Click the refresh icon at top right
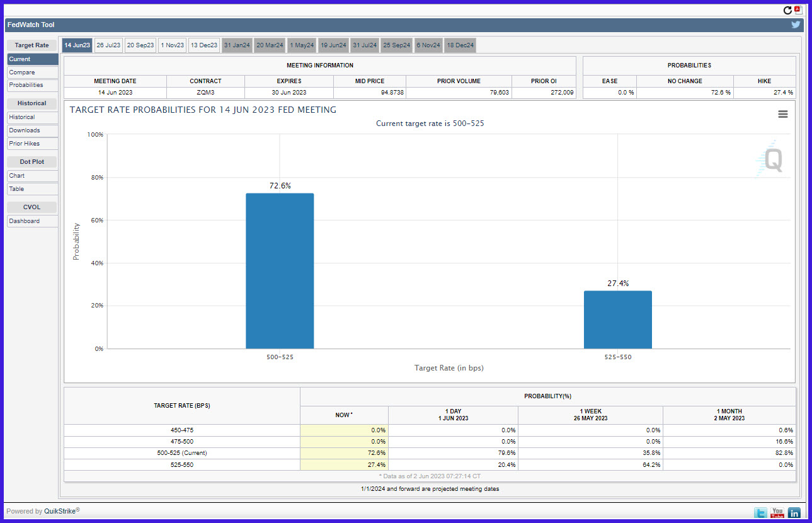The image size is (812, 523). (x=787, y=10)
